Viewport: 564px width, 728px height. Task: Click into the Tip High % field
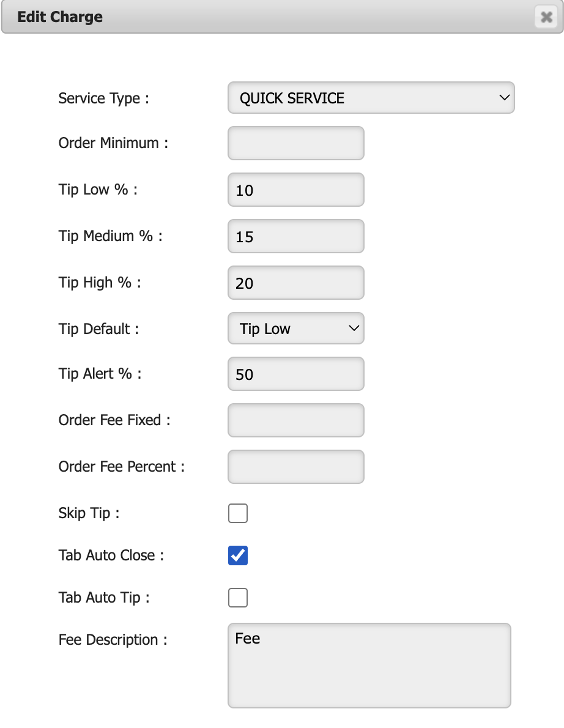(x=296, y=283)
